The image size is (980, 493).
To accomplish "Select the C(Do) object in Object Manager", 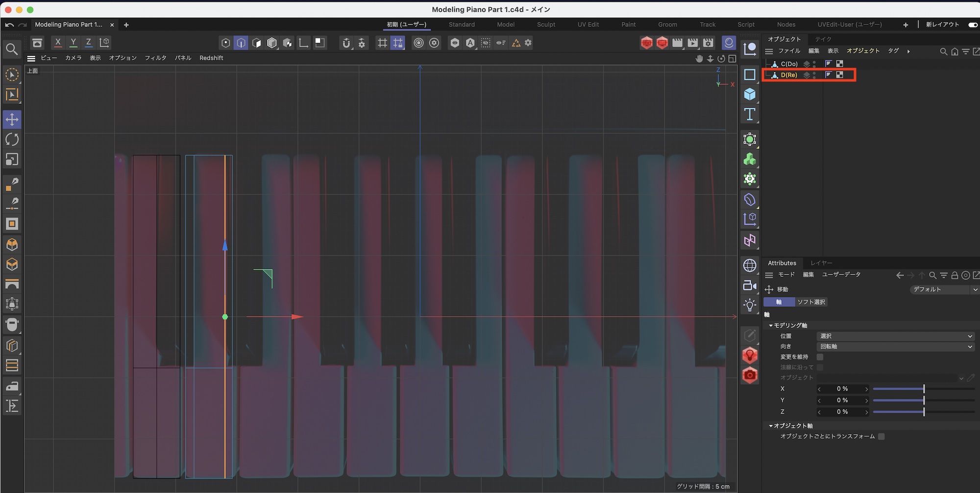I will [x=789, y=64].
